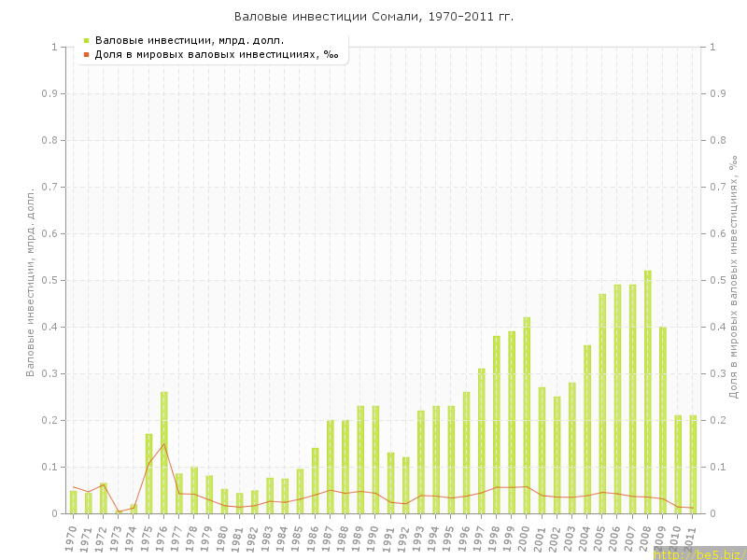747x560 pixels.
Task: Click the 1990 x-axis year label
Action: click(x=373, y=538)
